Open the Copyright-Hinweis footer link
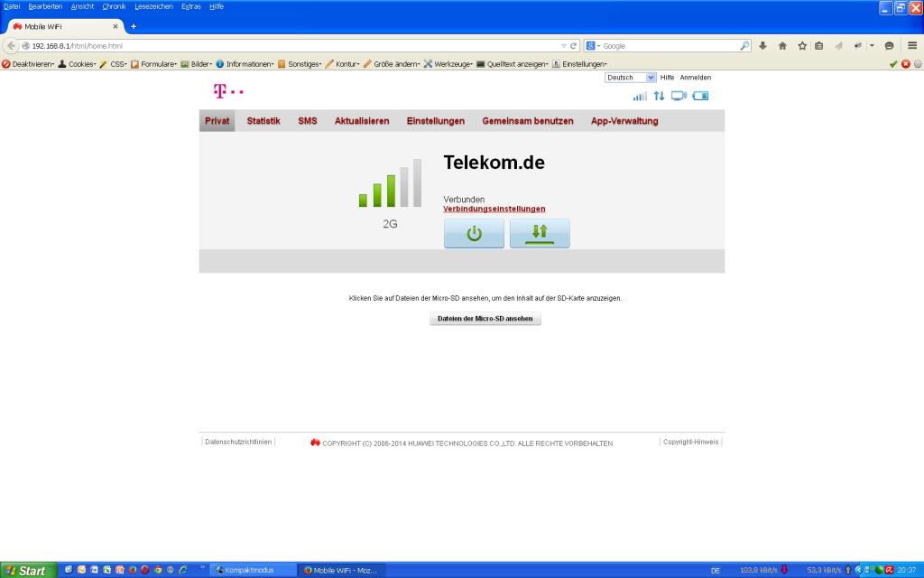This screenshot has width=924, height=578. [x=690, y=442]
